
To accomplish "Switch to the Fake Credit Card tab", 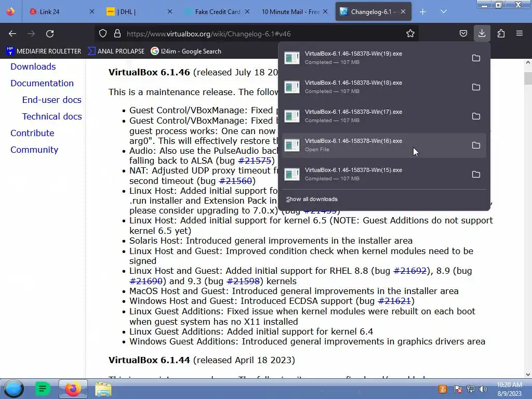I will (218, 12).
